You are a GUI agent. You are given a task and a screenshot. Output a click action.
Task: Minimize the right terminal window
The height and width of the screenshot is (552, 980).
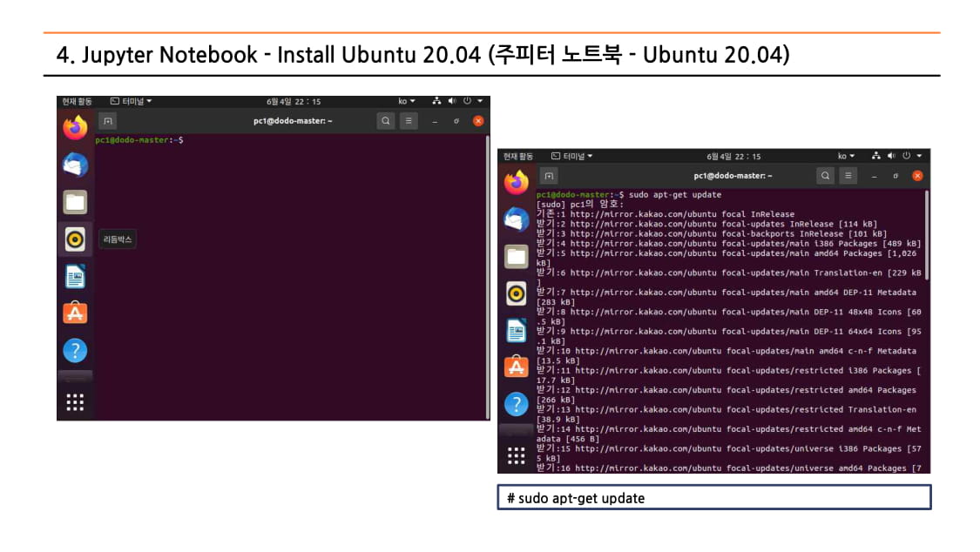(x=875, y=176)
